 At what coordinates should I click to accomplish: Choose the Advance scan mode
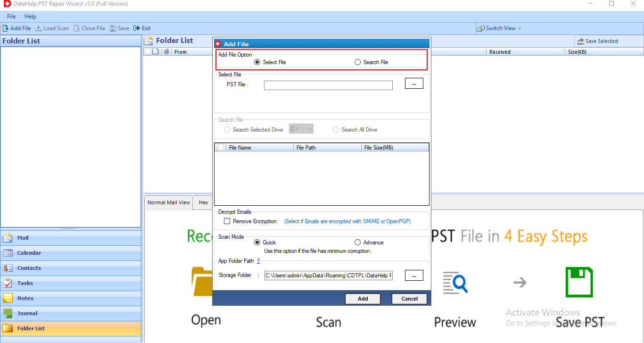[x=357, y=243]
